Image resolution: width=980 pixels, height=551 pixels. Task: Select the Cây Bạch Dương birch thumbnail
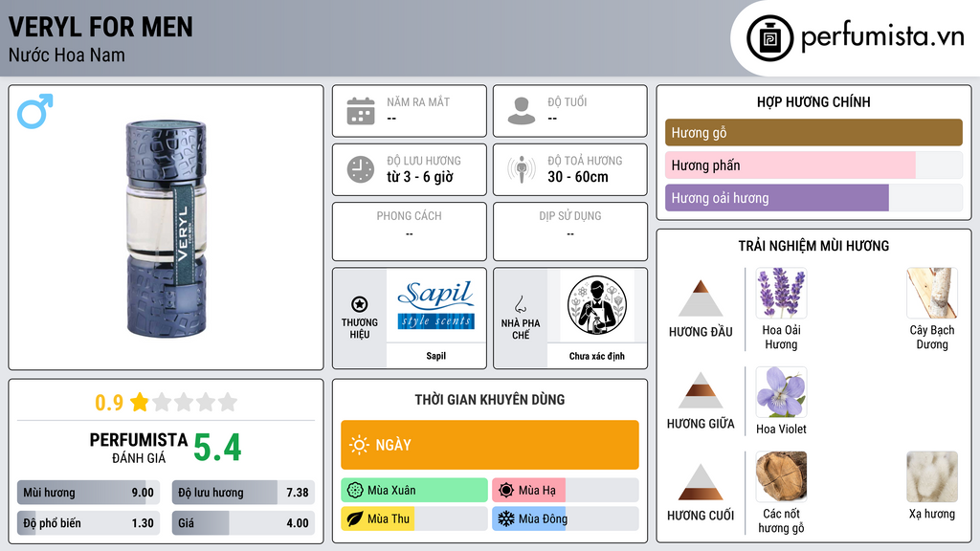pyautogui.click(x=932, y=293)
